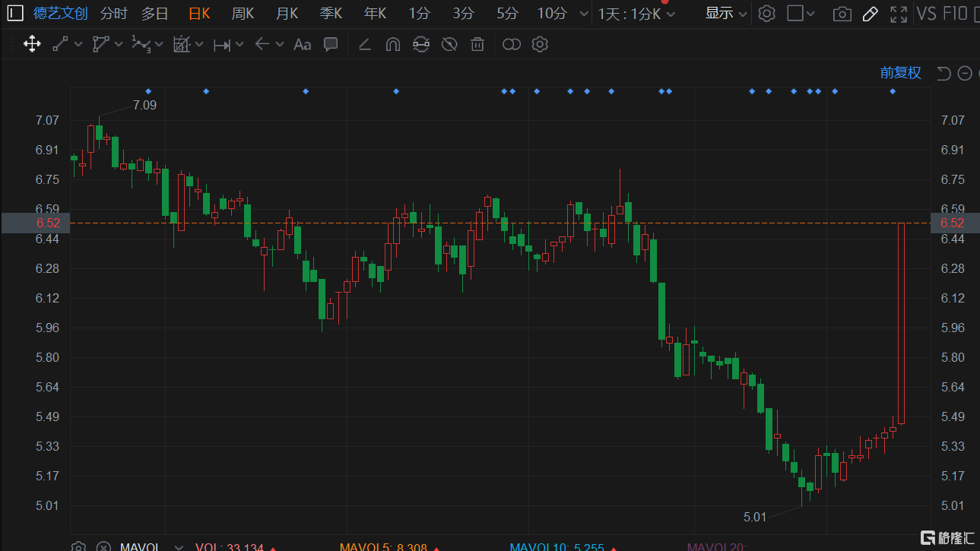Switch to the 周K tab

tap(243, 14)
